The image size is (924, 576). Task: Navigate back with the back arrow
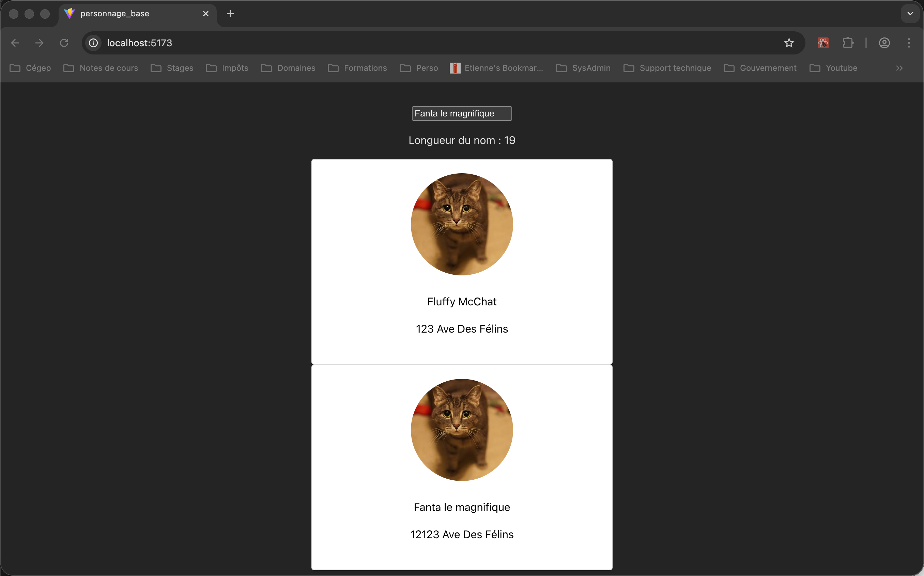click(x=15, y=43)
